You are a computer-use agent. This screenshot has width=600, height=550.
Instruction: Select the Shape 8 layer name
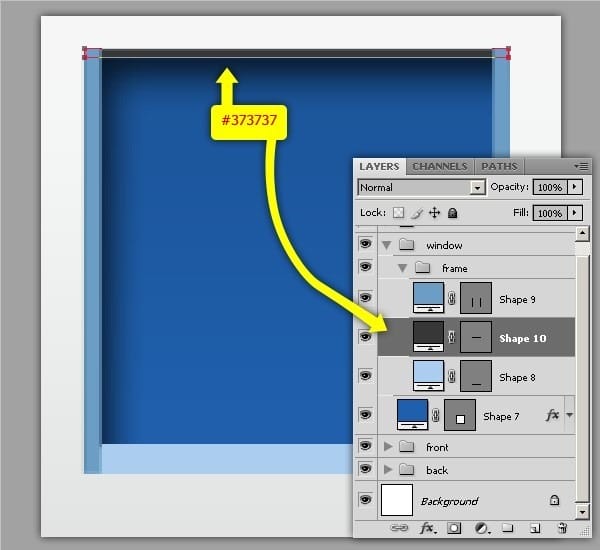click(x=517, y=377)
